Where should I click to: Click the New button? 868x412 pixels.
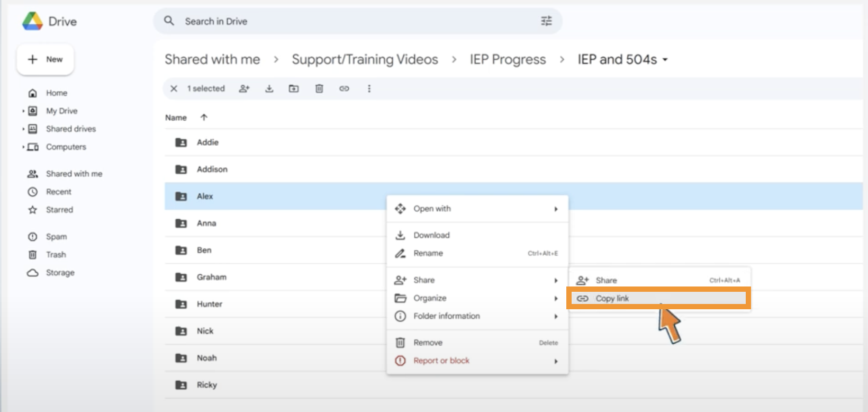coord(46,59)
